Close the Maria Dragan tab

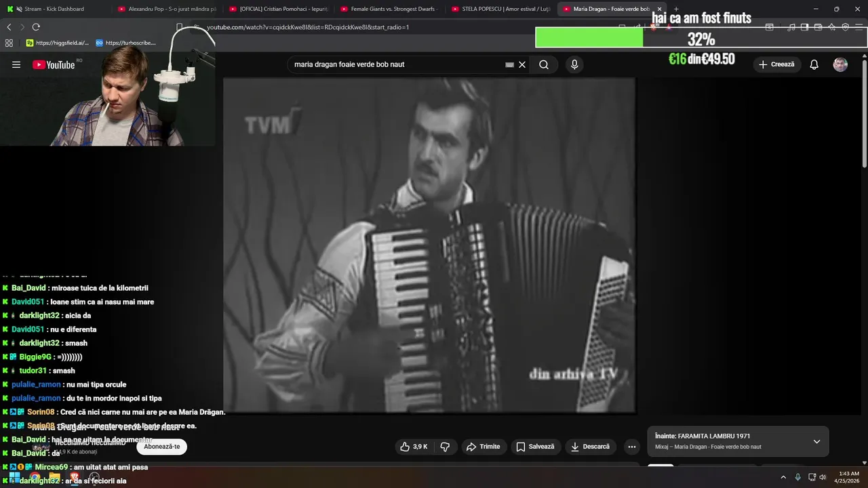[x=659, y=9]
